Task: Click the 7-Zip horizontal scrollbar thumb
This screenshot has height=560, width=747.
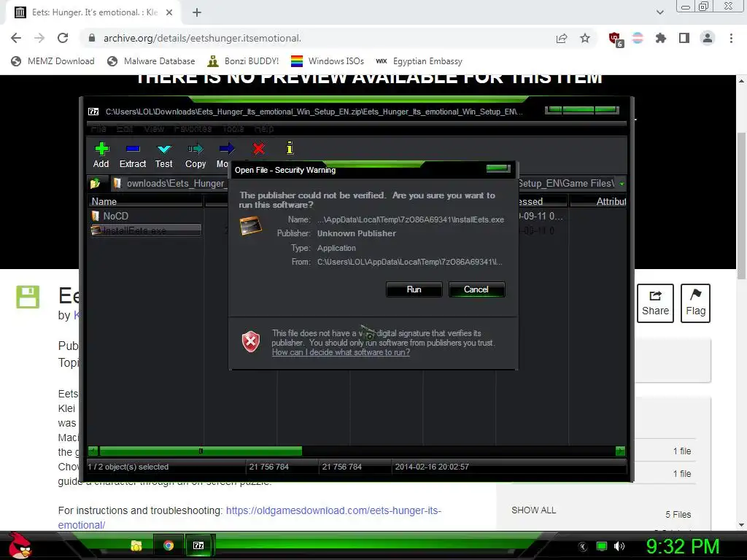Action: [201, 451]
